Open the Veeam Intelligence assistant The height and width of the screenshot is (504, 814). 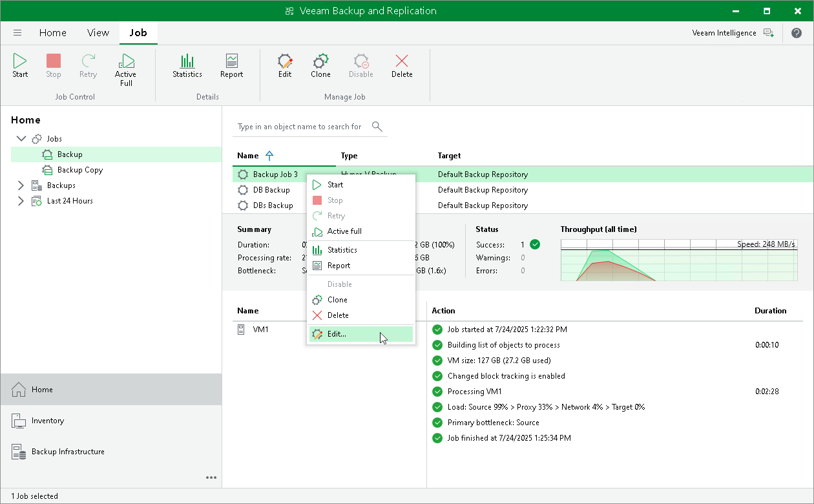[x=733, y=33]
